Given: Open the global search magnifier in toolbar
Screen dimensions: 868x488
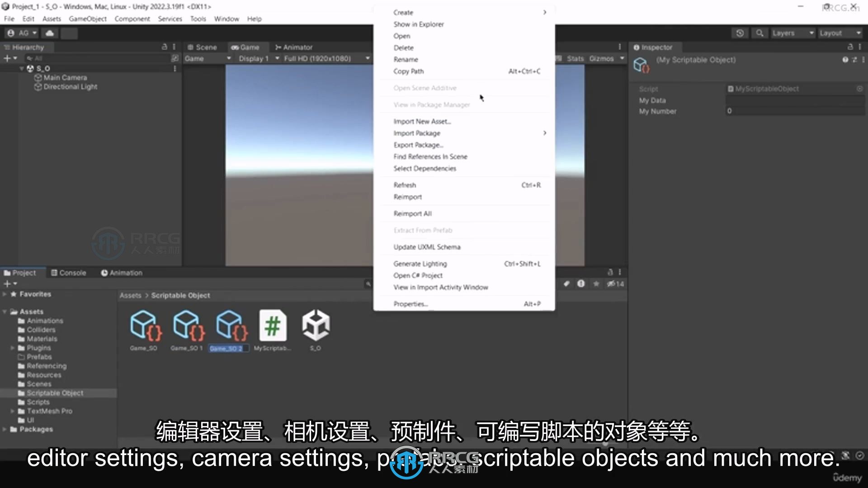Looking at the screenshot, I should point(760,33).
